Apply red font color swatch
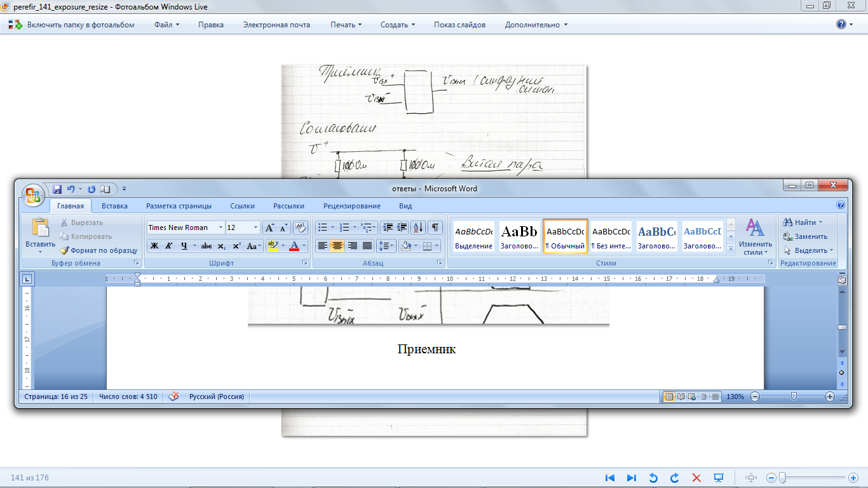This screenshot has width=868, height=488. [x=294, y=246]
